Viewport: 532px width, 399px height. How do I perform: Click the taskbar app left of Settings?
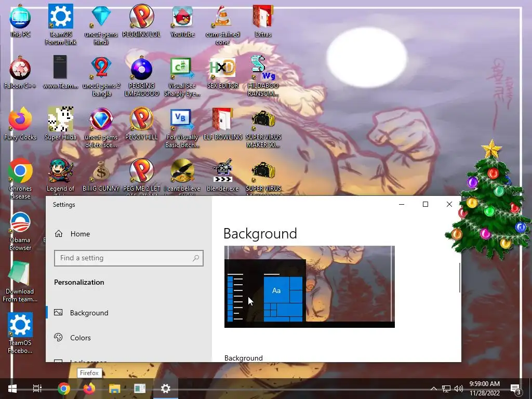pos(140,389)
